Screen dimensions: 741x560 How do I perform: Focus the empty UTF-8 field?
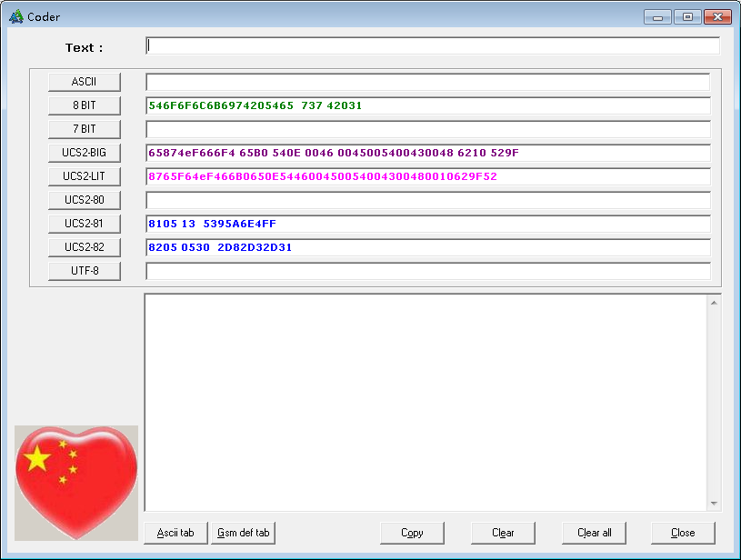click(427, 271)
